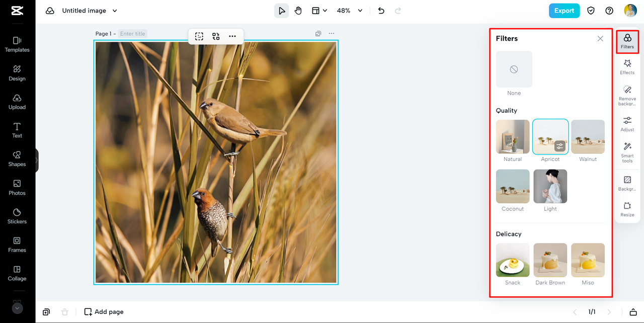Apply the Walnut filter
The image size is (644, 323).
(588, 136)
